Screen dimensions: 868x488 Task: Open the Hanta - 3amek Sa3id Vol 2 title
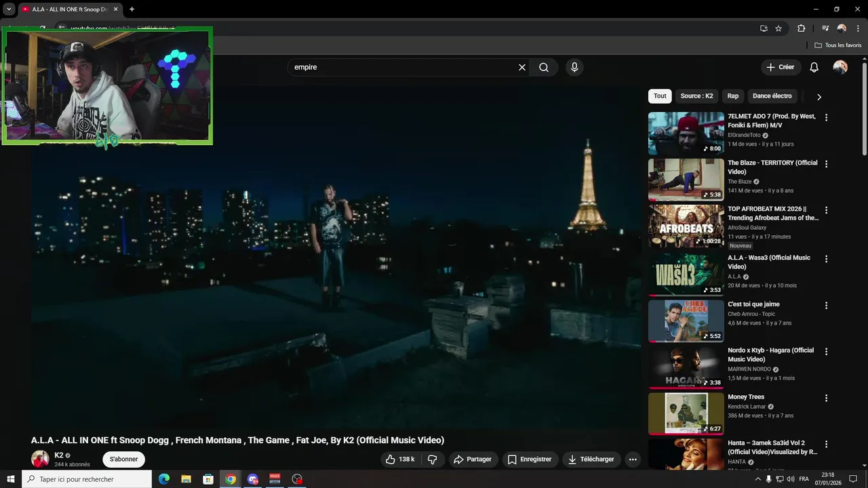click(772, 447)
